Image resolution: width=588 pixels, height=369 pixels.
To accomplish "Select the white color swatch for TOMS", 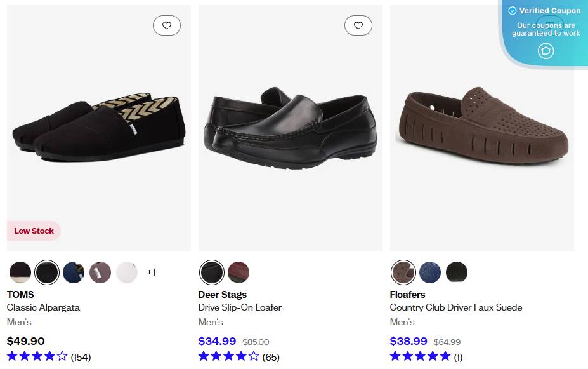I will 127,272.
